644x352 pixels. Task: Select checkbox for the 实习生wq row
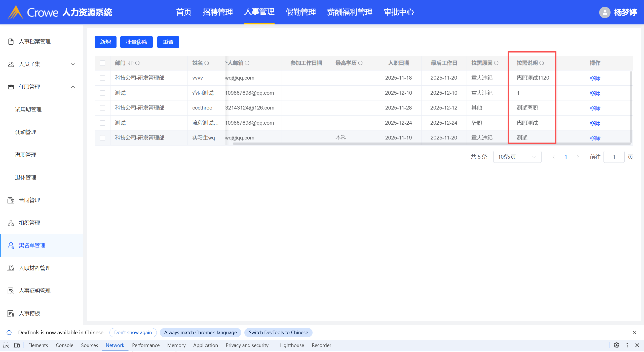pyautogui.click(x=102, y=138)
